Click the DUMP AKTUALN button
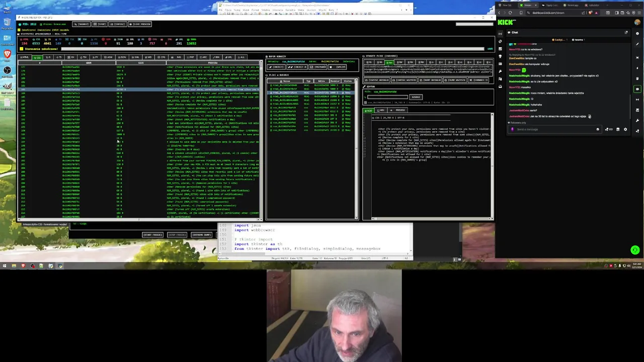 [x=430, y=80]
